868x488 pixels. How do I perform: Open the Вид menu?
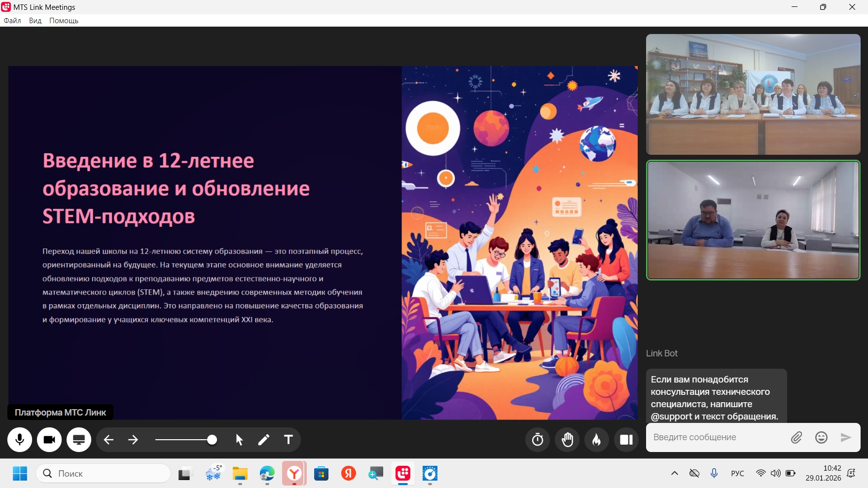tap(35, 21)
